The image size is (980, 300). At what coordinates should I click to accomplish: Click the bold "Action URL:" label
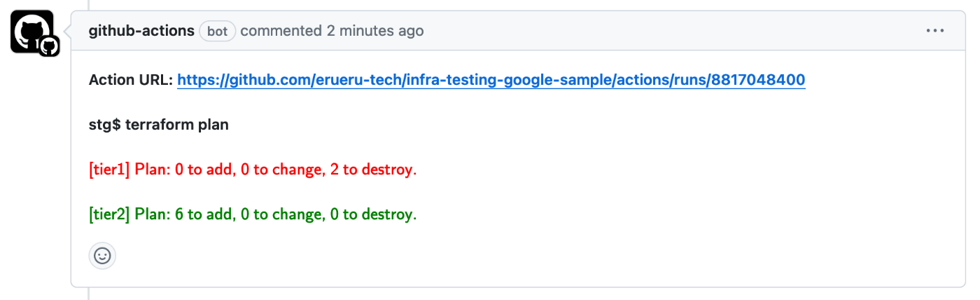pos(131,80)
